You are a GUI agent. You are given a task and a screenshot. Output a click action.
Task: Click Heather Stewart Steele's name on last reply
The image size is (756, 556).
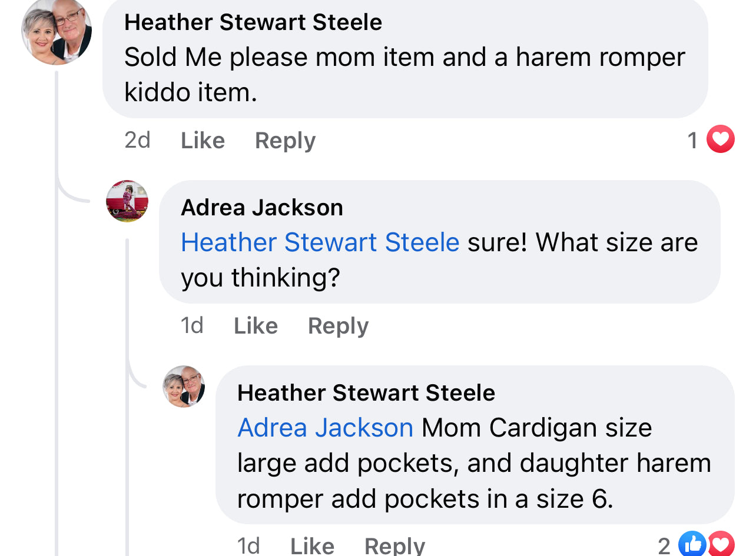click(x=366, y=392)
